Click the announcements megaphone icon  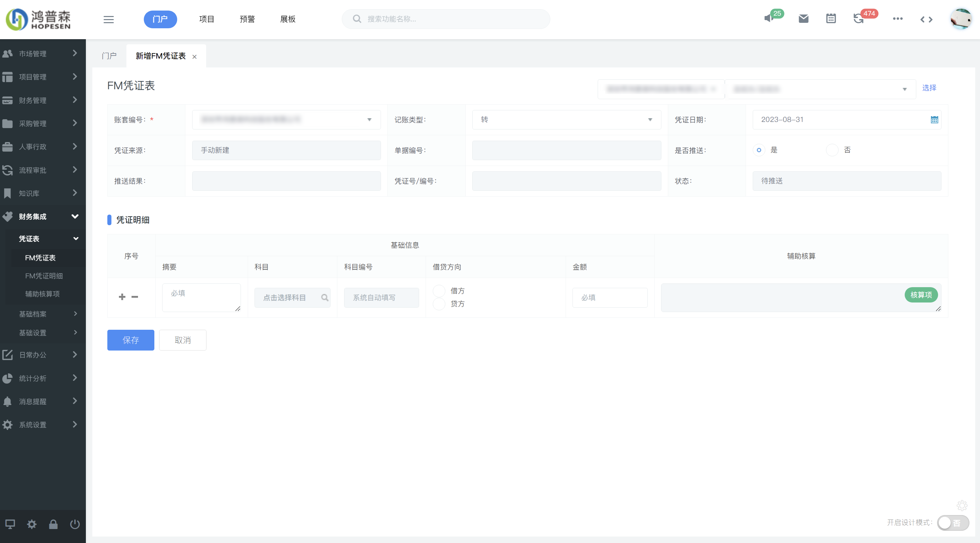point(769,18)
